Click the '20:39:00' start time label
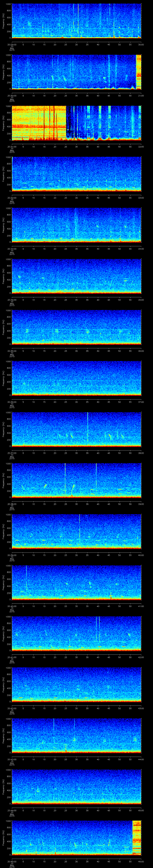The image size is (153, 868). (12, 555)
